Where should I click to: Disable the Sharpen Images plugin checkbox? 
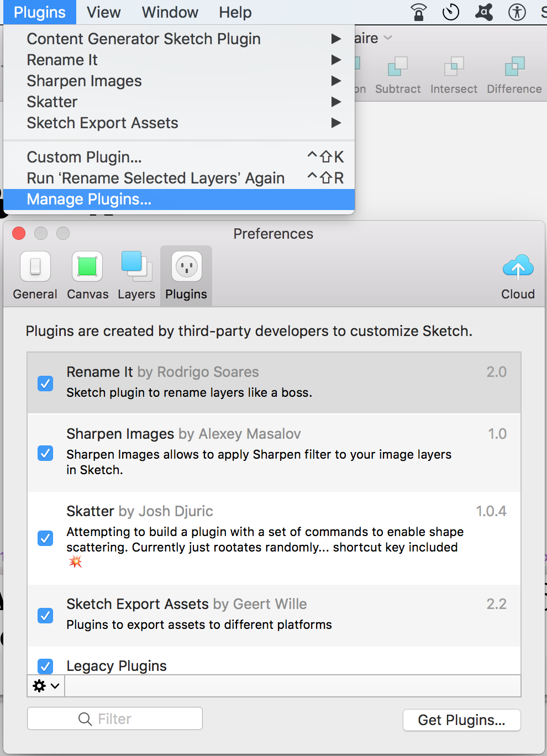[45, 453]
